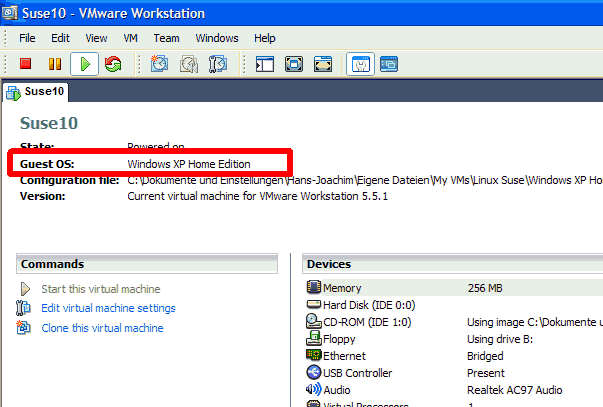Click Start this virtual machine command
The image size is (603, 407).
click(x=101, y=289)
